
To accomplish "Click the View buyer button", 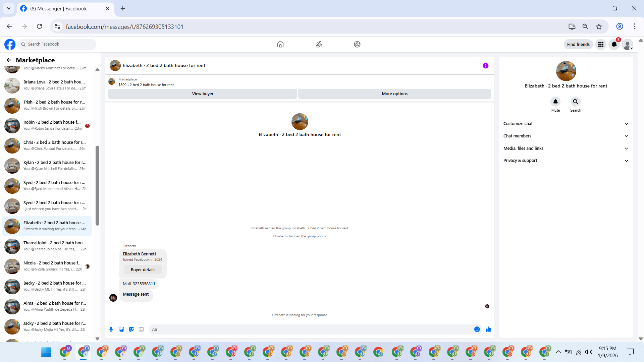I will 203,94.
